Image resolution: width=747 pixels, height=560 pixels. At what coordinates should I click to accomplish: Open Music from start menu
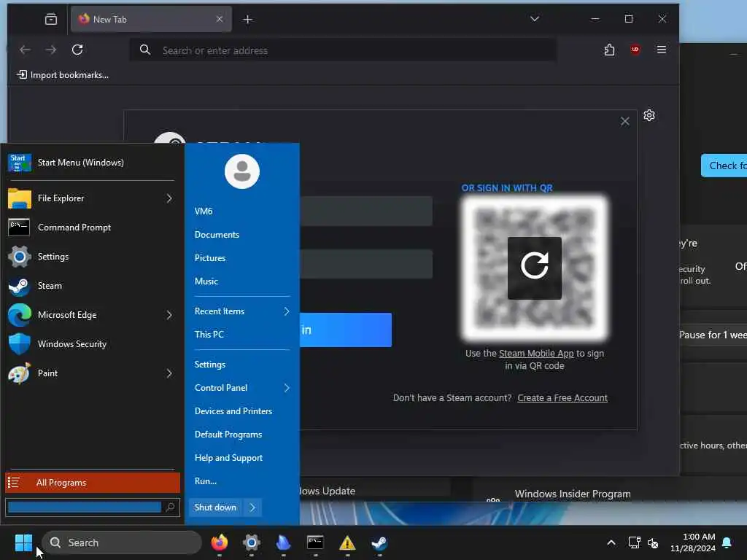click(206, 281)
